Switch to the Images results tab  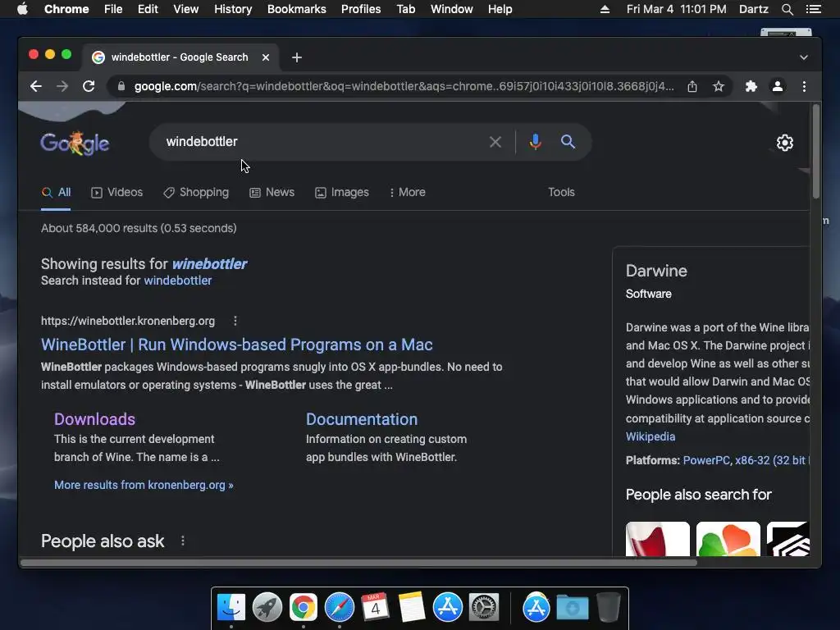click(x=342, y=192)
